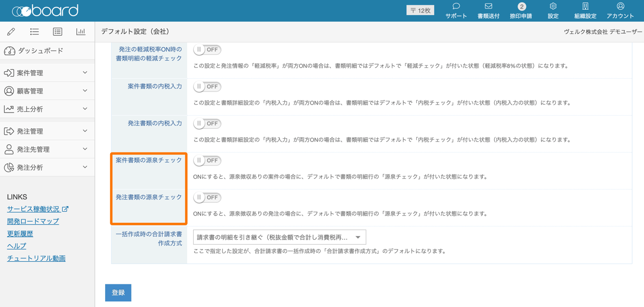Click the 発注管理 arrow-out icon

pyautogui.click(x=9, y=131)
